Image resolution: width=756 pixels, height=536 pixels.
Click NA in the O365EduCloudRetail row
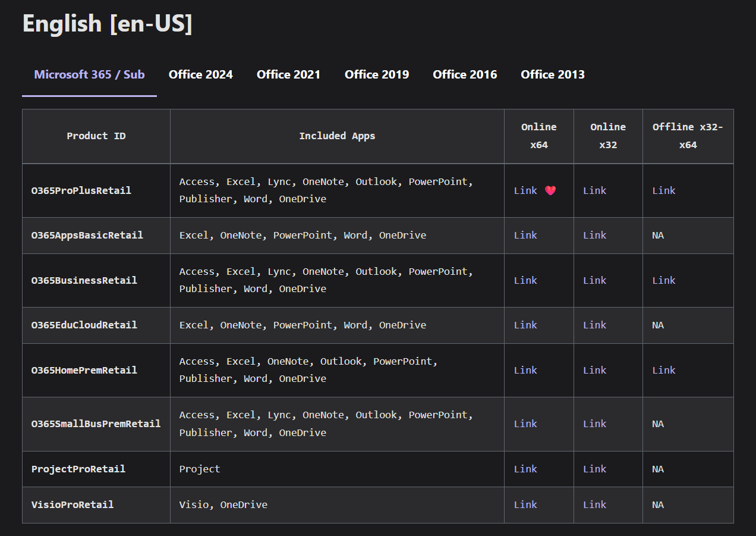[658, 325]
